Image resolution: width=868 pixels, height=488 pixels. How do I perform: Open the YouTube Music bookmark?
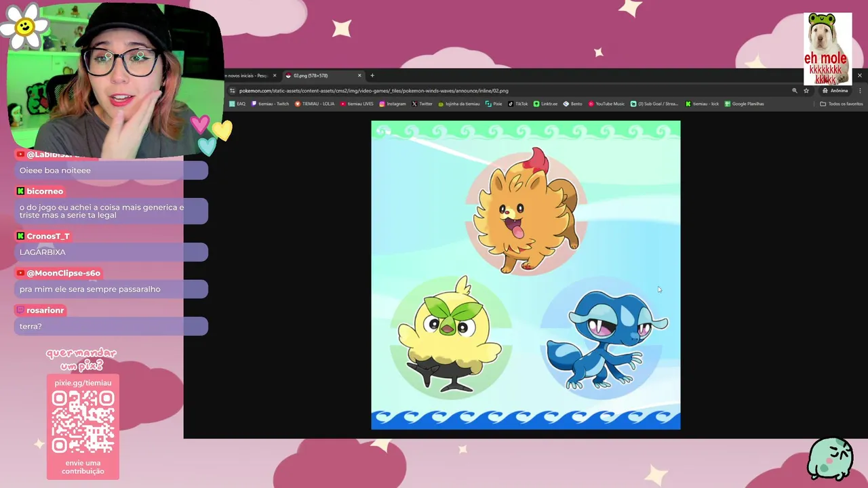pyautogui.click(x=606, y=104)
